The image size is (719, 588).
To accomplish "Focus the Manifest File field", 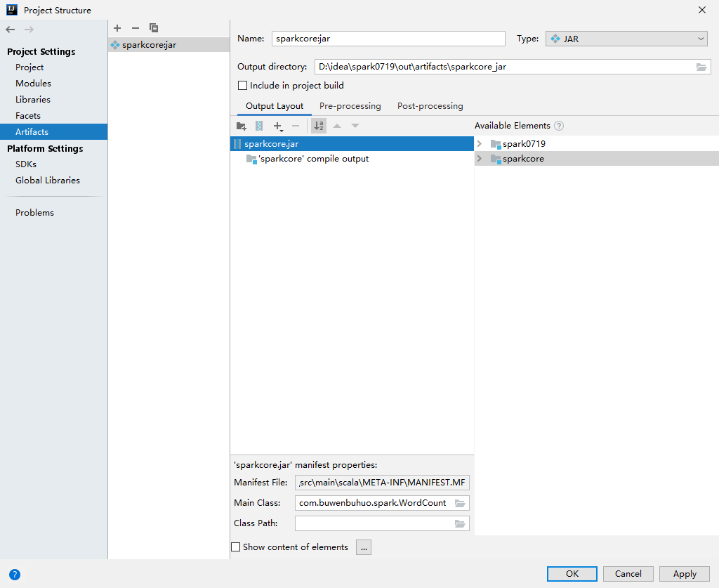I will click(382, 483).
